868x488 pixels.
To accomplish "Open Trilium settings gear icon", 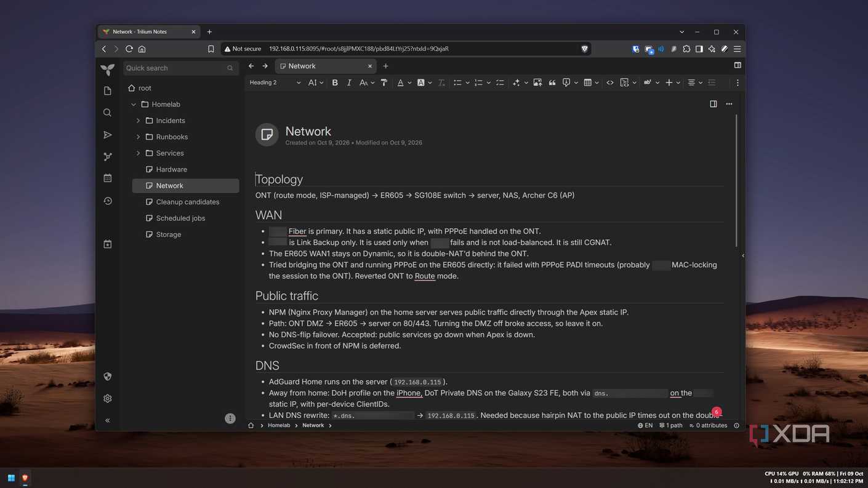I will (108, 399).
